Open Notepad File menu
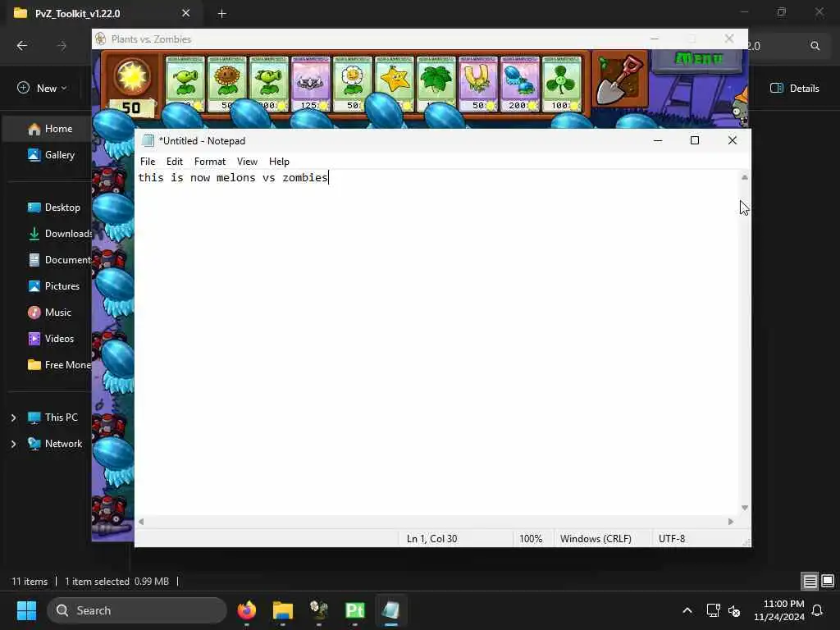 point(148,162)
